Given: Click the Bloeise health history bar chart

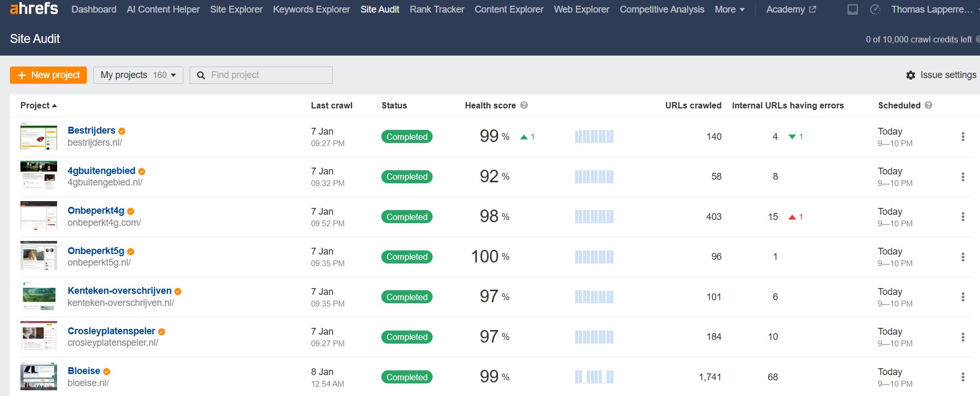Looking at the screenshot, I should (594, 377).
